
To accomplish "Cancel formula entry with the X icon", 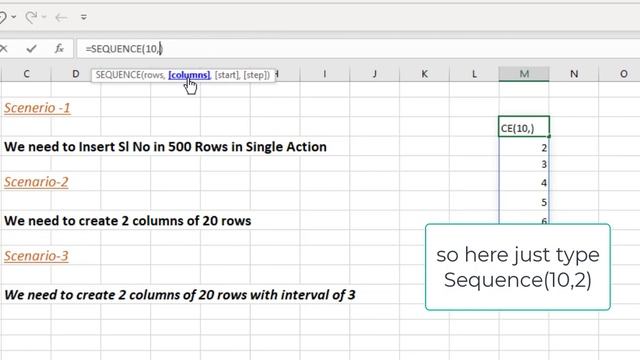I will pyautogui.click(x=4, y=49).
